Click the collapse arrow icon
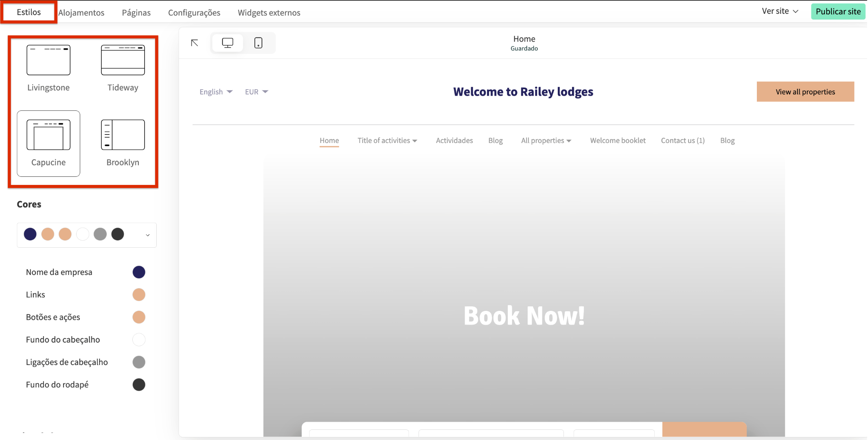 (x=195, y=43)
